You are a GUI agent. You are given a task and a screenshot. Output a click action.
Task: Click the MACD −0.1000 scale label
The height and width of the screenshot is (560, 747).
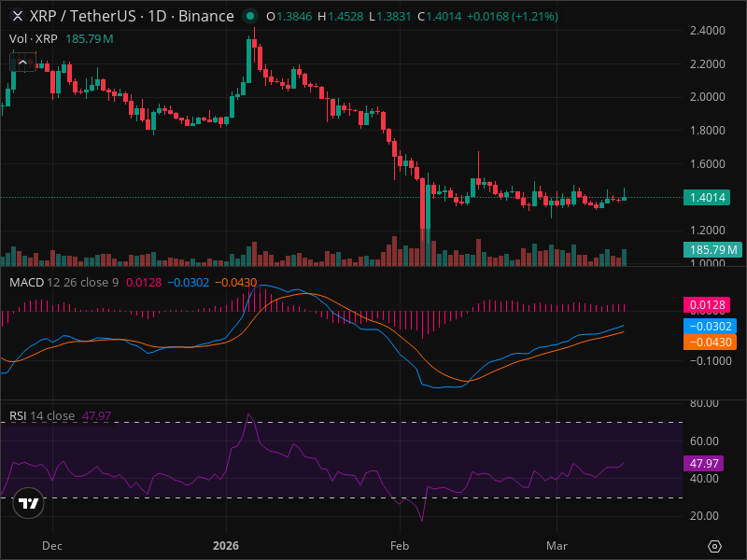click(711, 361)
